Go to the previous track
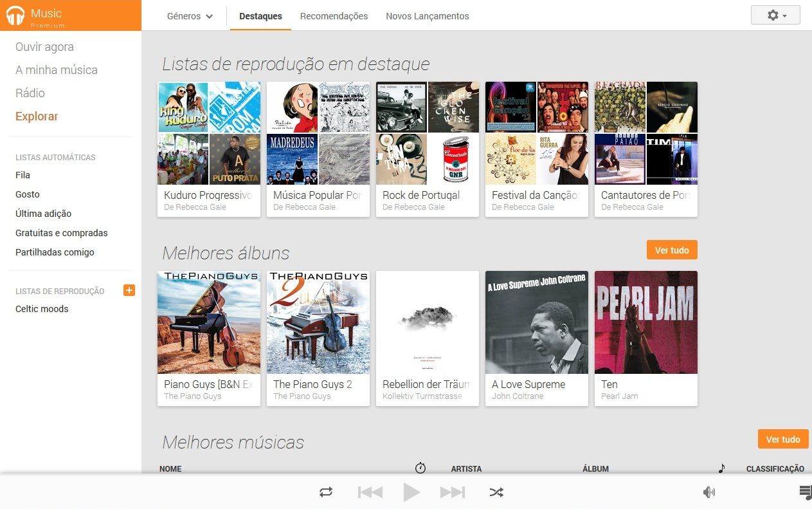 (x=370, y=492)
